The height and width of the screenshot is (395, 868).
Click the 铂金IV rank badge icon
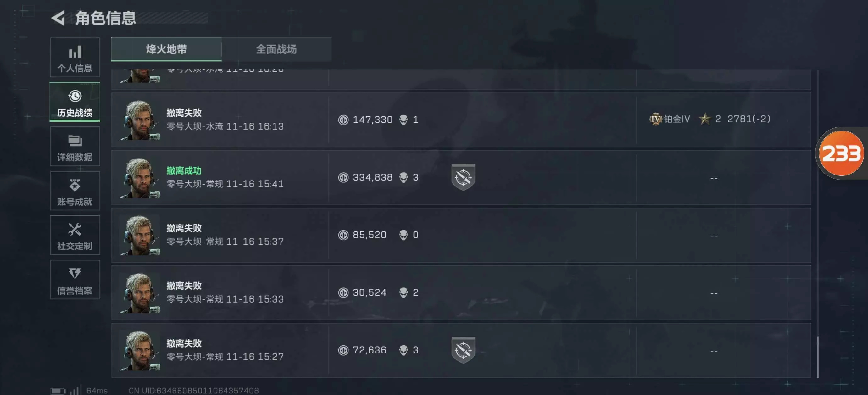click(655, 119)
